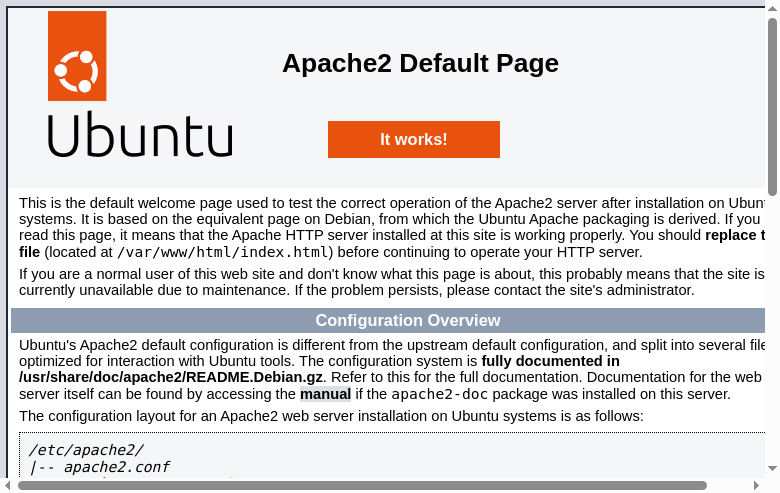780x493 pixels.
Task: Click the orange "It works!" banner
Action: (414, 139)
